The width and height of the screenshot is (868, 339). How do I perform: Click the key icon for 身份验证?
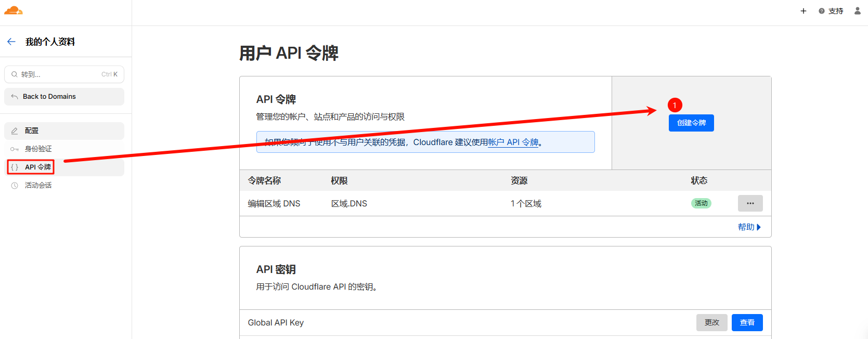coord(15,149)
